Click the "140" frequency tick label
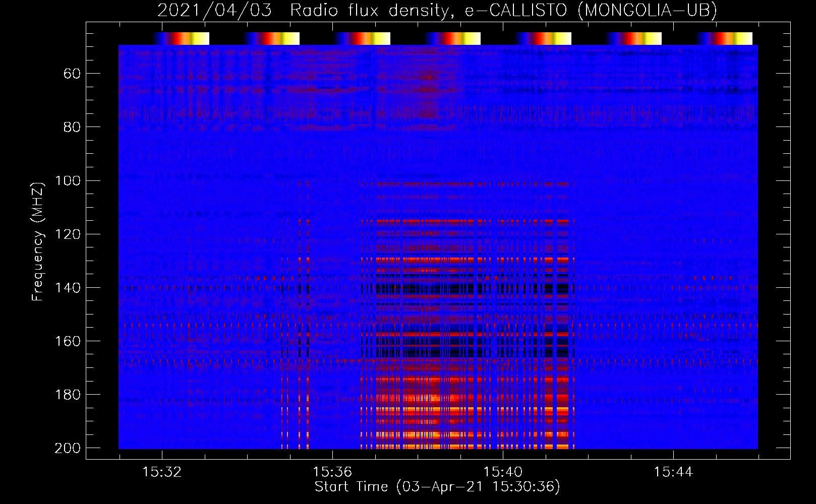 click(68, 288)
